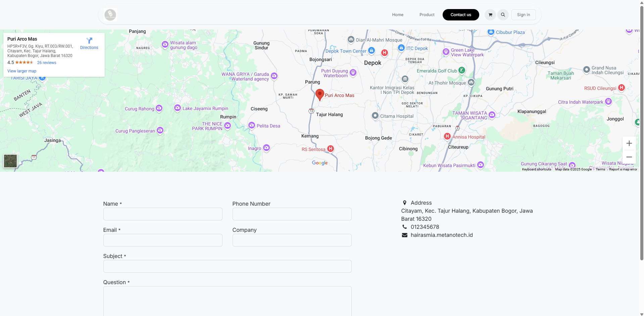Click hairasmia.metanotech.id email text

(442, 235)
